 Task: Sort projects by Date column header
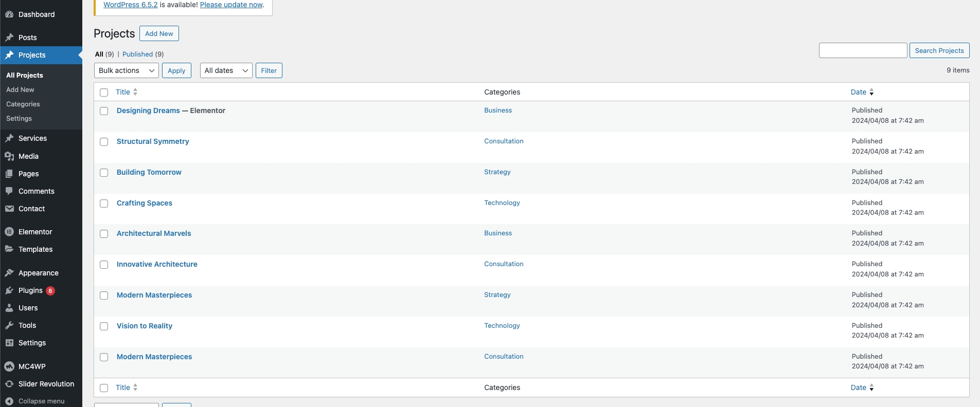[858, 92]
